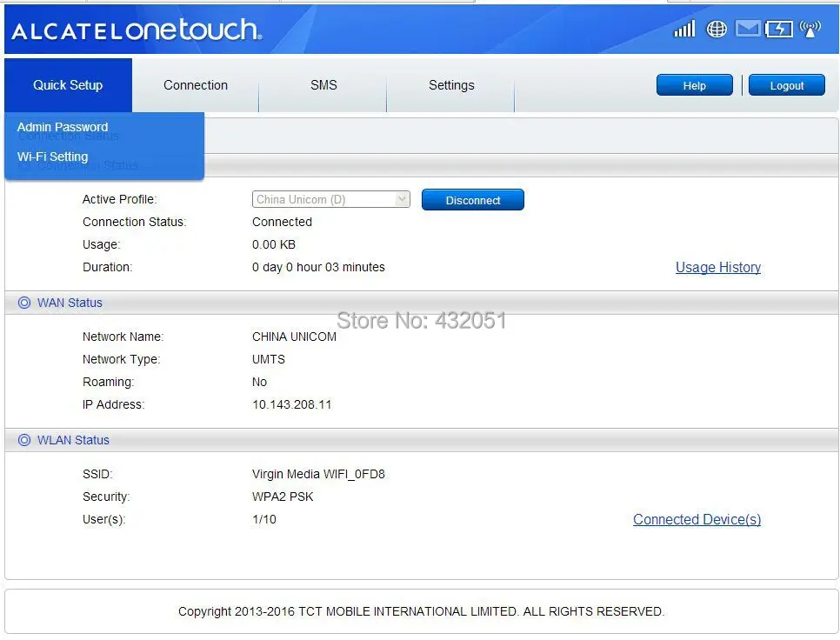Click the WAN Status section header
Screen dimensions: 840x640
422,303
